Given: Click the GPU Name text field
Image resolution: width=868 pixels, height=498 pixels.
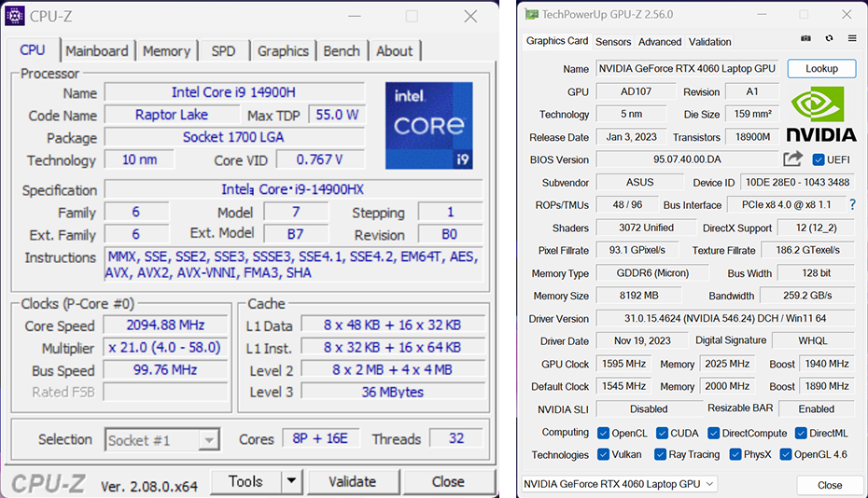Looking at the screenshot, I should point(686,69).
